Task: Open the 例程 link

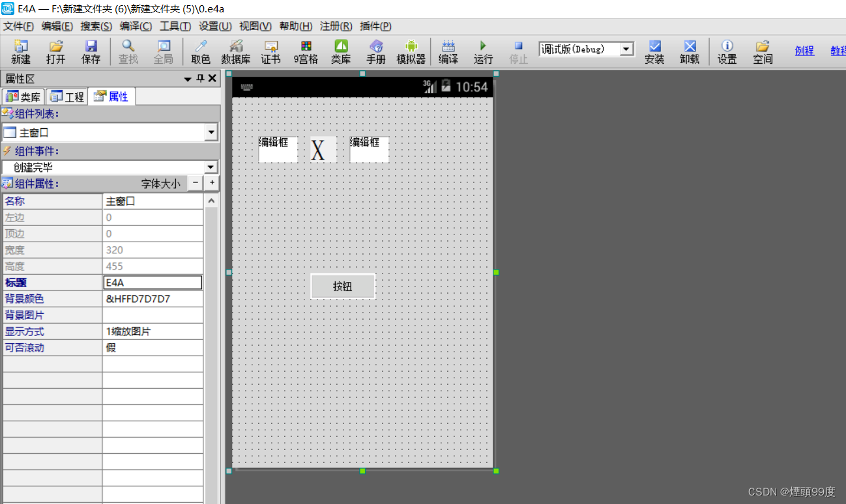Action: click(804, 51)
